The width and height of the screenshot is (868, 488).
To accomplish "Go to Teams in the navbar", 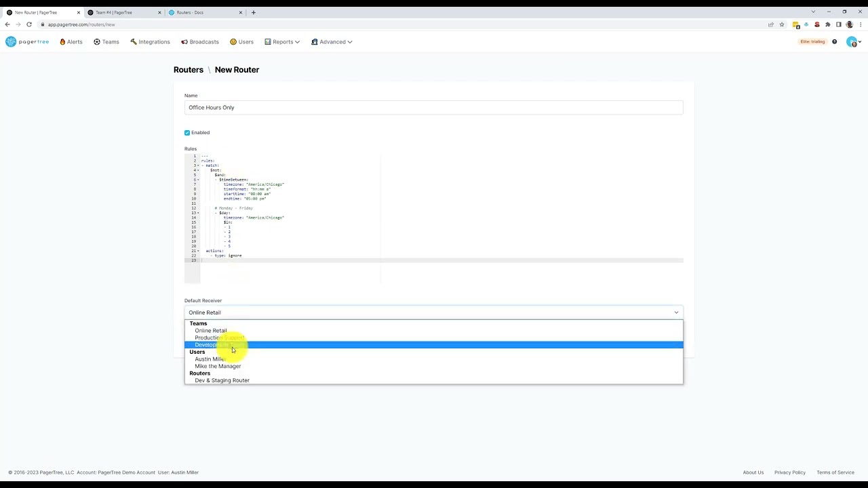I will [x=106, y=42].
